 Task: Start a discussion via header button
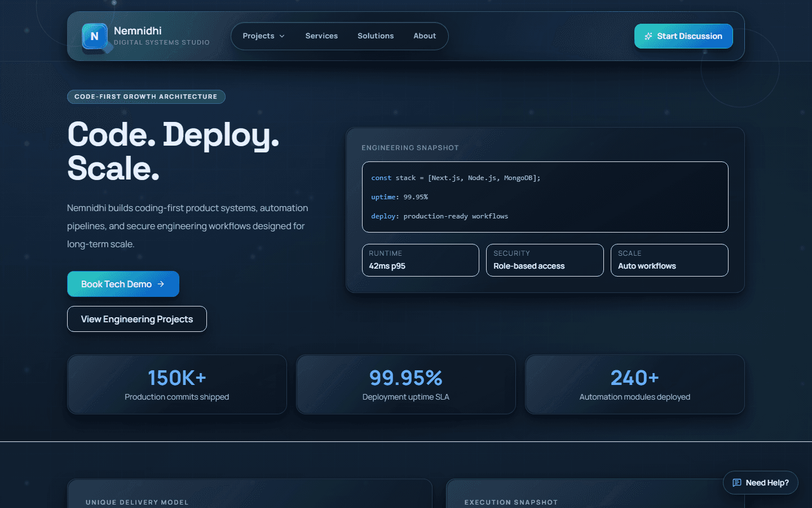pos(683,36)
